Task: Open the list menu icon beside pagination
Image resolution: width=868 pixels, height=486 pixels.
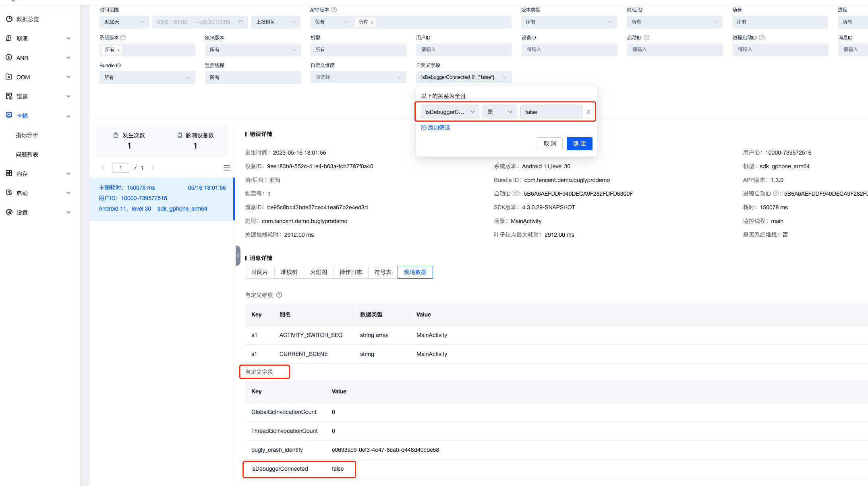Action: (x=227, y=168)
